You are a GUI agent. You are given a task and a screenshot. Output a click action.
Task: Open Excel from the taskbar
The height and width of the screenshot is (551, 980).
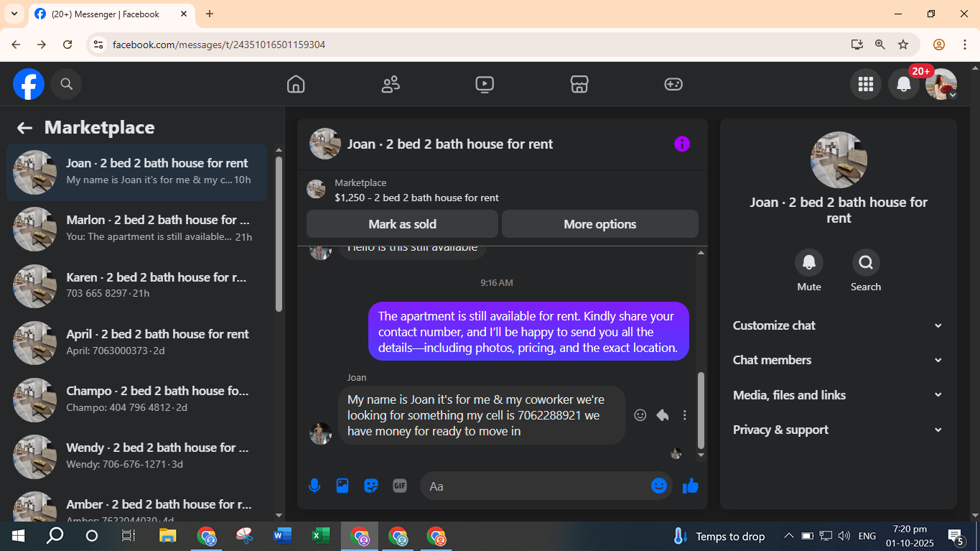point(321,536)
